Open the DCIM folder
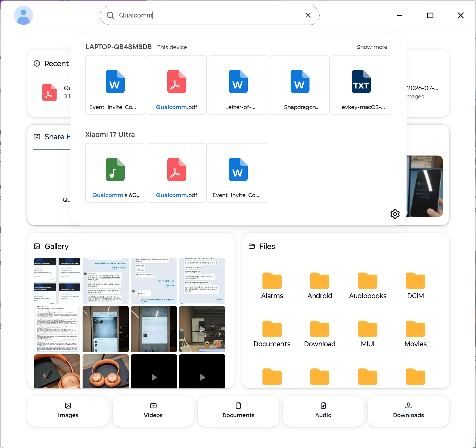The image size is (476, 448). point(416,286)
